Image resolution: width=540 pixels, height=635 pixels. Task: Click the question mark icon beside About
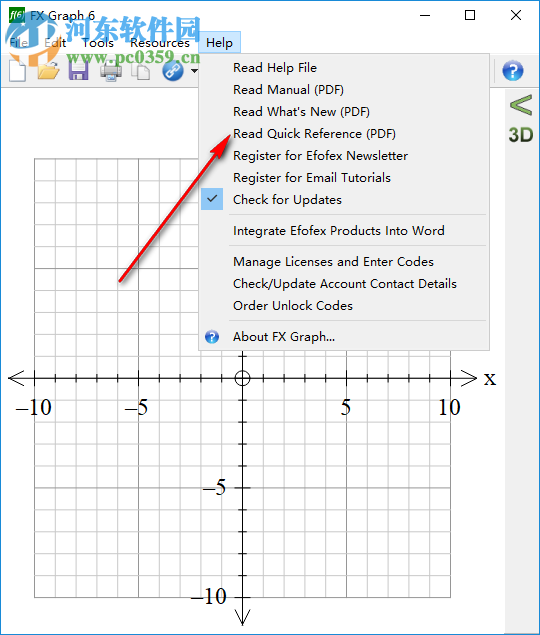212,337
